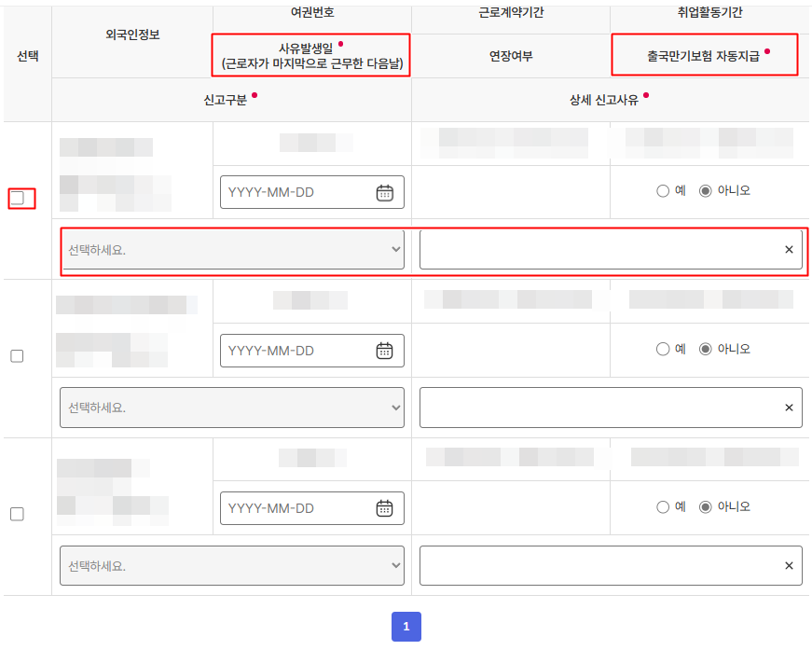
Task: Select 아니오 for 출국만기보험 자동지급 in first row
Action: [706, 190]
